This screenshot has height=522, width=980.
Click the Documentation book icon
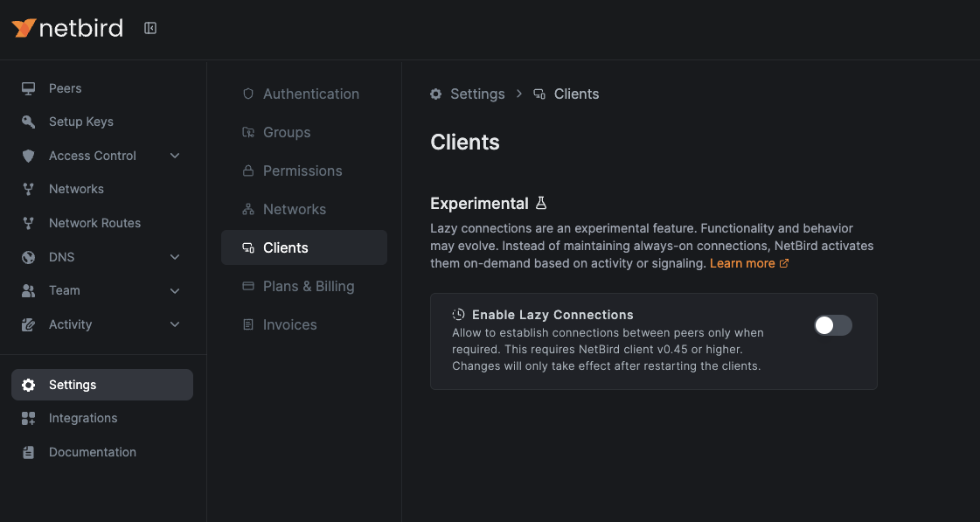pyautogui.click(x=29, y=452)
